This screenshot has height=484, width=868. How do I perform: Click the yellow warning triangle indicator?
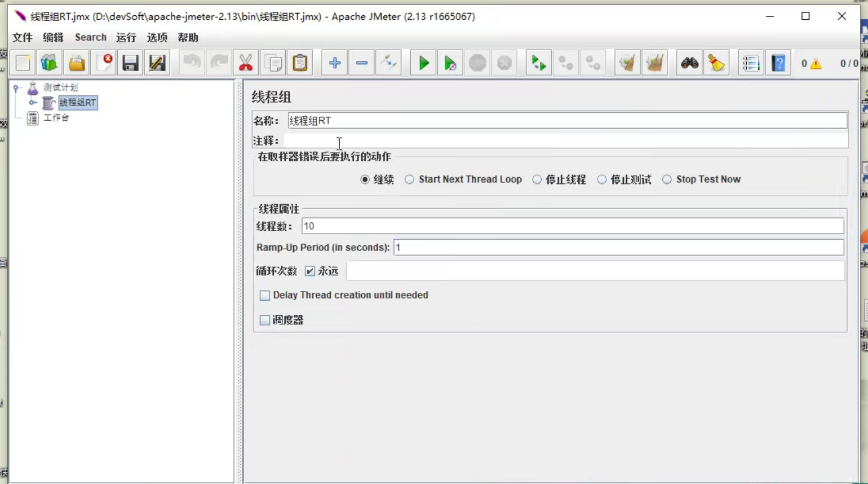coord(816,64)
